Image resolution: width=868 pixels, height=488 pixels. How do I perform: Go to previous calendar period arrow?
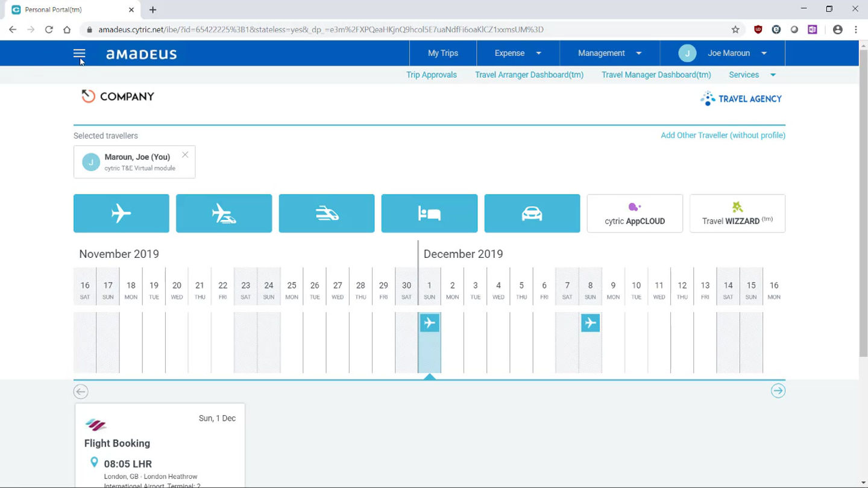81,392
